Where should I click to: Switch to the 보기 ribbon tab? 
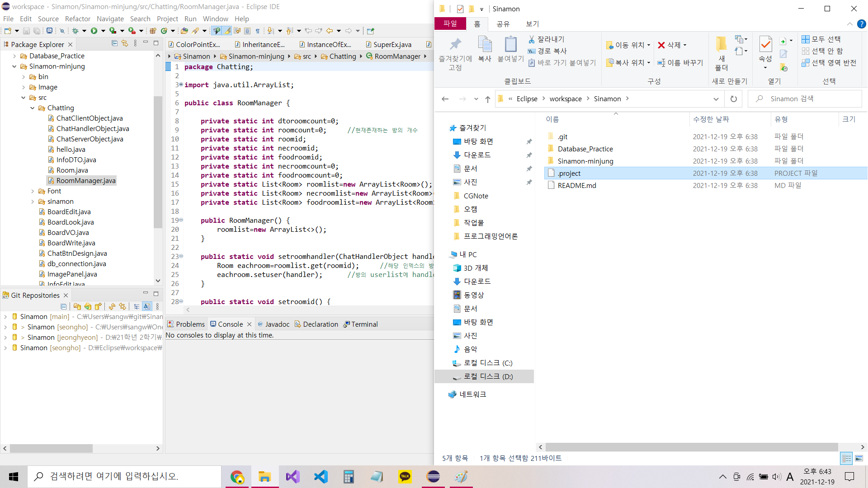click(x=532, y=23)
